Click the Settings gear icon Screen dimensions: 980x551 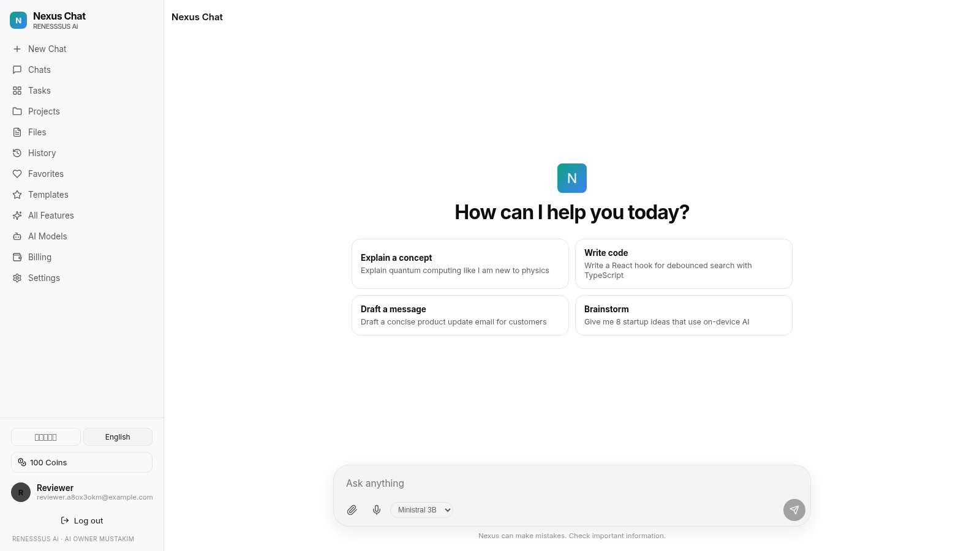(17, 278)
